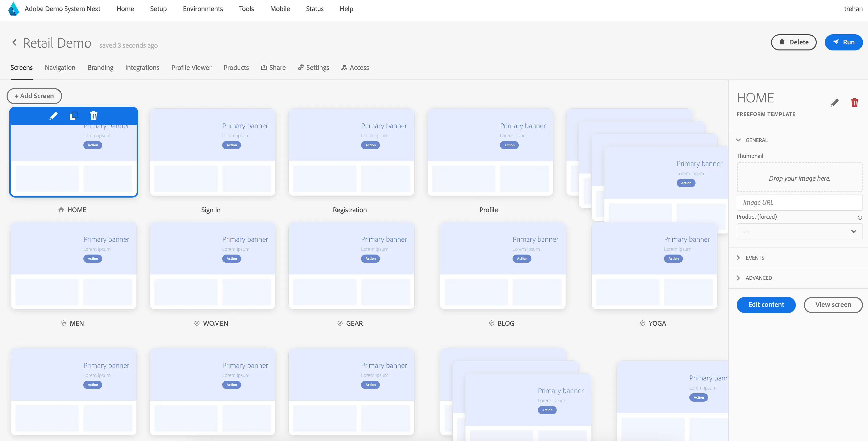This screenshot has width=868, height=441.
Task: Open the Profile Viewer tab
Action: point(191,68)
